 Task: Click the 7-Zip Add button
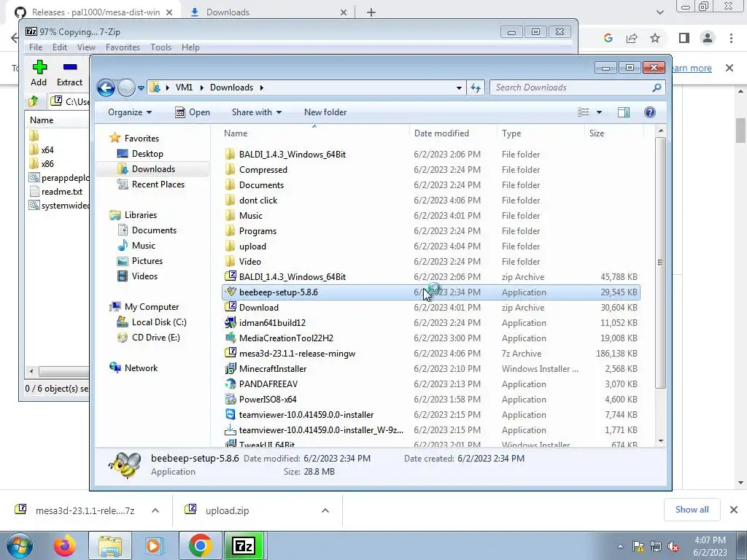(x=39, y=73)
